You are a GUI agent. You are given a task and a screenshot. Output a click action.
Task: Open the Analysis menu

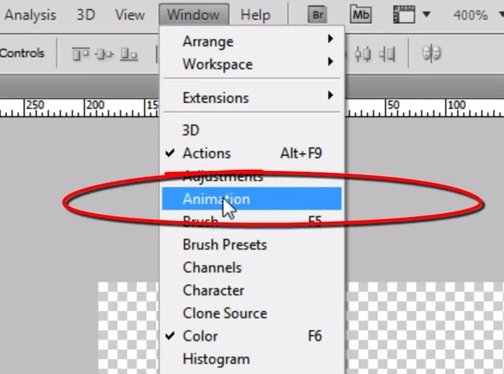[x=30, y=15]
